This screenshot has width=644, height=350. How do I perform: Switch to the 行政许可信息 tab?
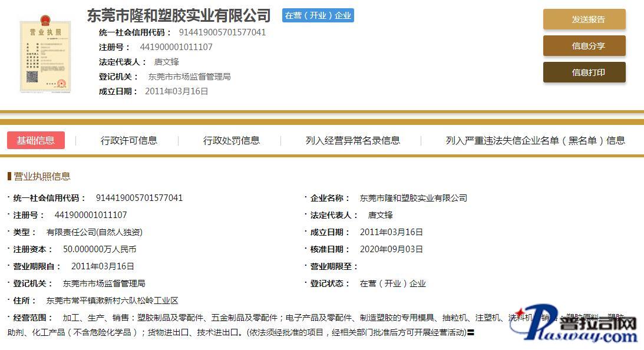[129, 140]
